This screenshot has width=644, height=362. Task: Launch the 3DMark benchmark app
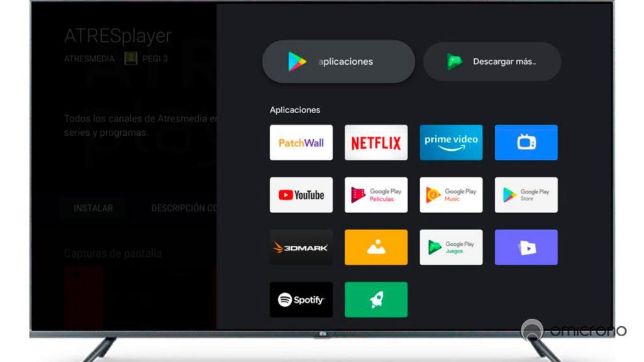coord(301,247)
